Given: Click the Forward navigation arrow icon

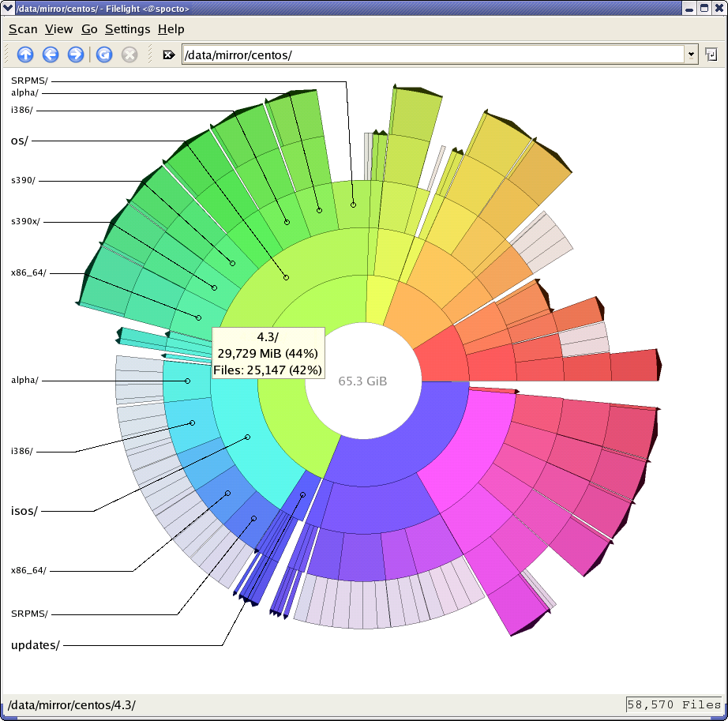Looking at the screenshot, I should pyautogui.click(x=76, y=54).
